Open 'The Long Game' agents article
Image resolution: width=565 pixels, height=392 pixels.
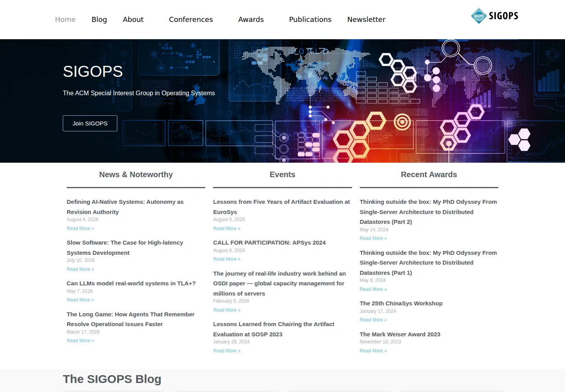[131, 319]
